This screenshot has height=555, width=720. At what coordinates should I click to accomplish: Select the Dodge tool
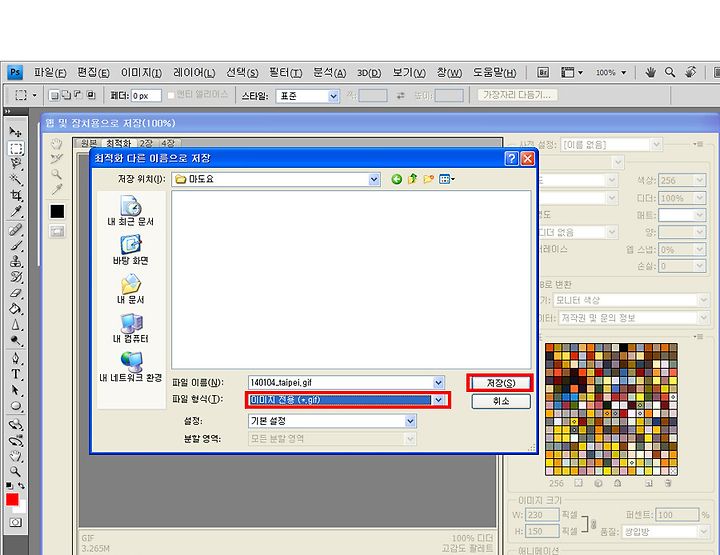point(16,341)
